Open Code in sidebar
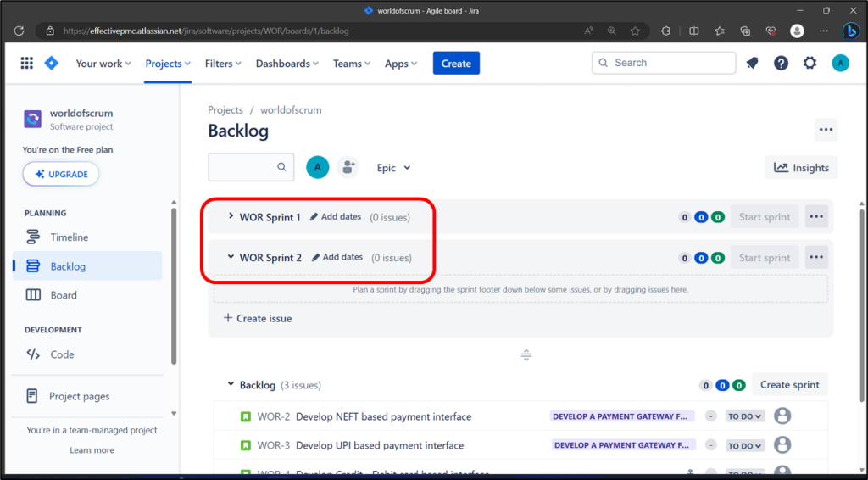The height and width of the screenshot is (480, 868). (x=87, y=354)
